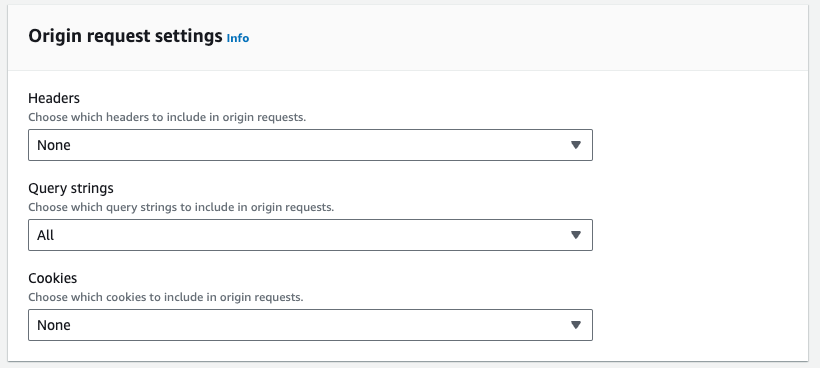Click the Cookies label
820x368 pixels.
point(52,278)
